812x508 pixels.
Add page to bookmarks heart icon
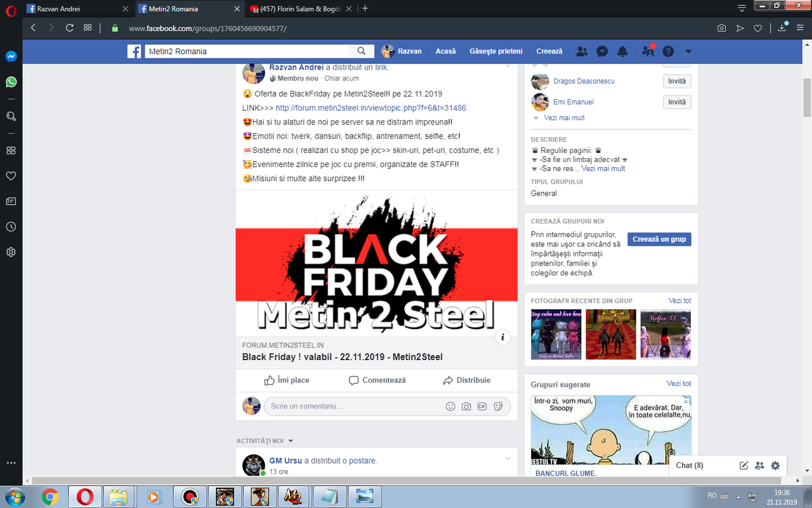tap(757, 28)
